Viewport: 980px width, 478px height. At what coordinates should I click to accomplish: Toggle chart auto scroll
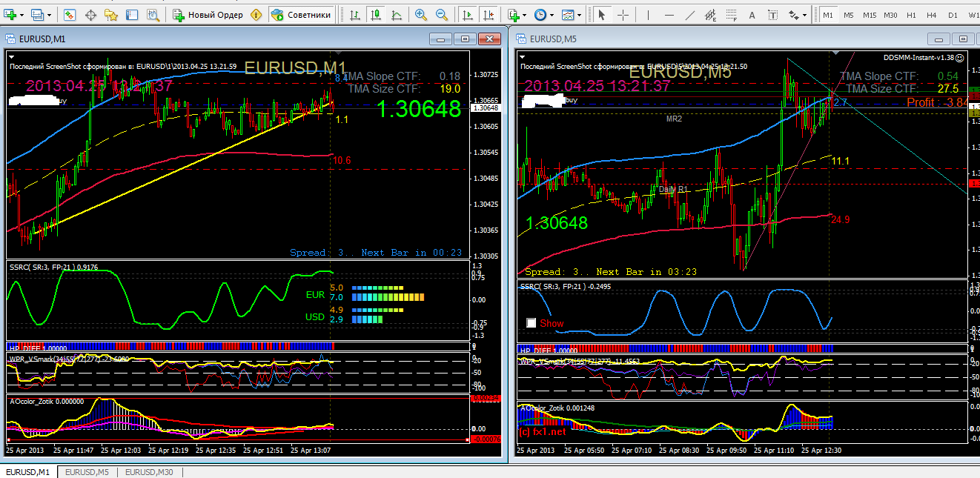[x=468, y=14]
